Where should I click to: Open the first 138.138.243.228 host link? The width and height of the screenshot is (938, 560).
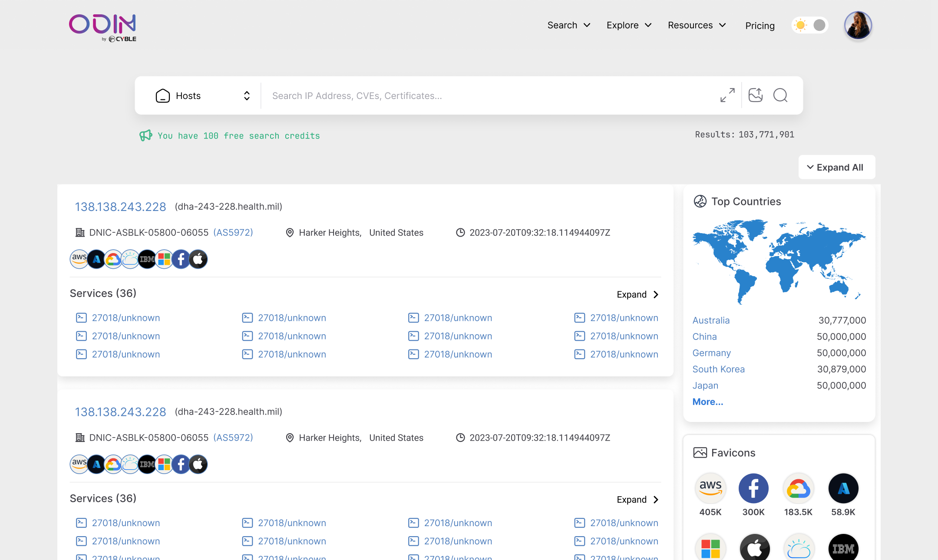(120, 207)
